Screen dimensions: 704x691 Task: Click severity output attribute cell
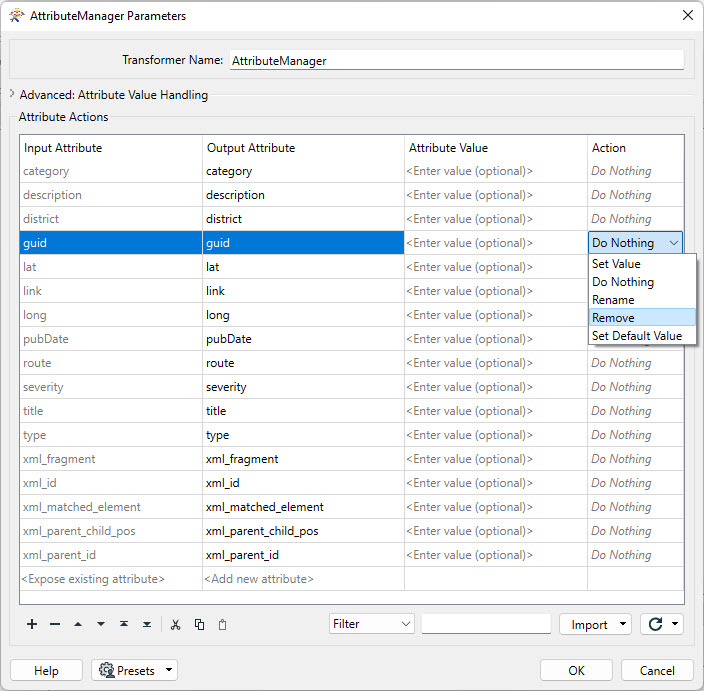point(303,387)
